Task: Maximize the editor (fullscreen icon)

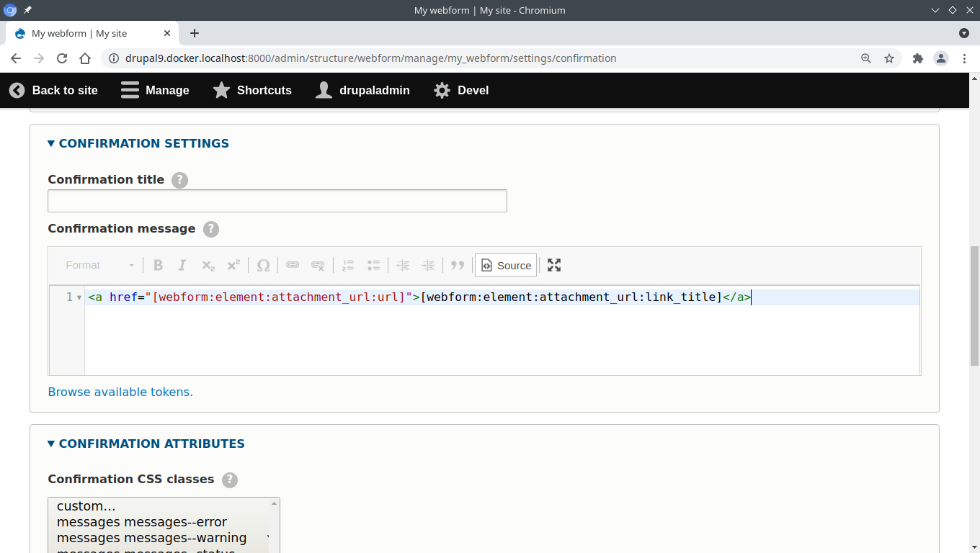Action: point(554,265)
